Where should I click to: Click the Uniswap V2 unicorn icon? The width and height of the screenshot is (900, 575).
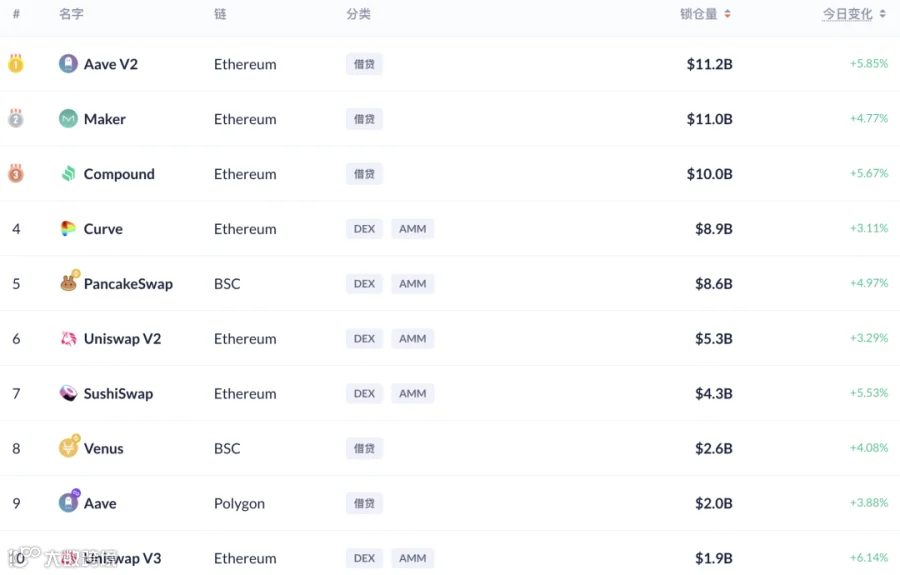(x=68, y=339)
